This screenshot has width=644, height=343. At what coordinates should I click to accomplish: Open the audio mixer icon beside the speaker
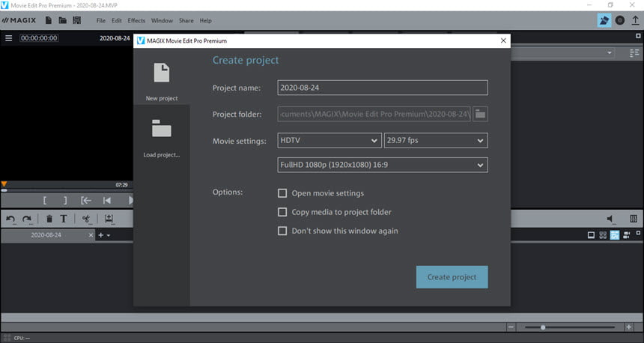point(634,219)
